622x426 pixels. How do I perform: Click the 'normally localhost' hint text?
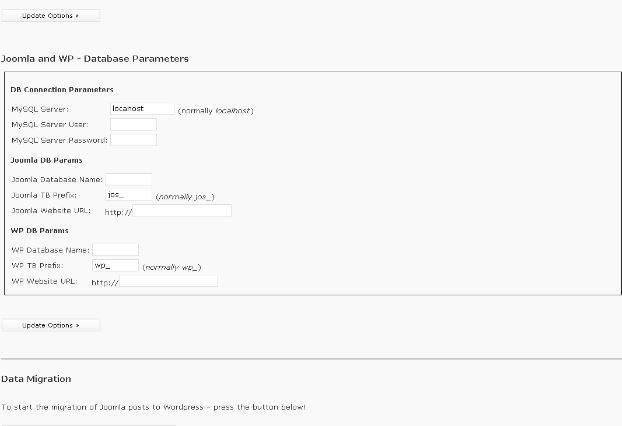point(215,111)
